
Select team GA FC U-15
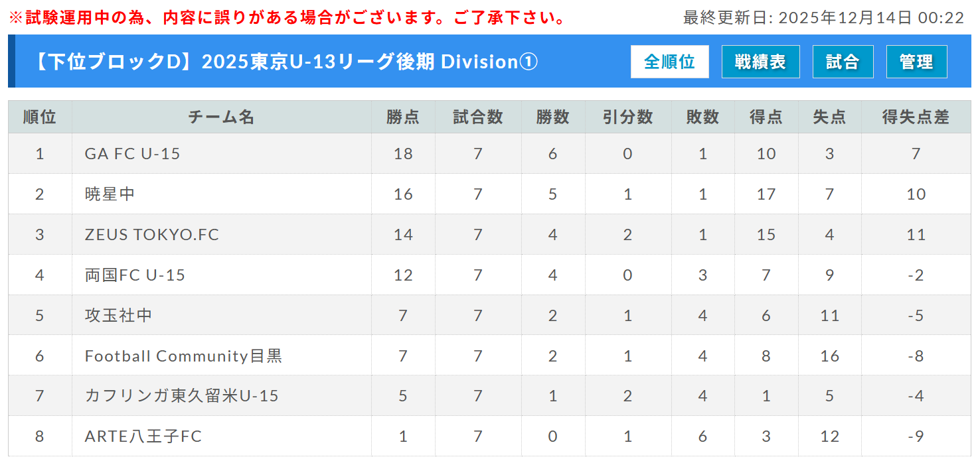133,154
